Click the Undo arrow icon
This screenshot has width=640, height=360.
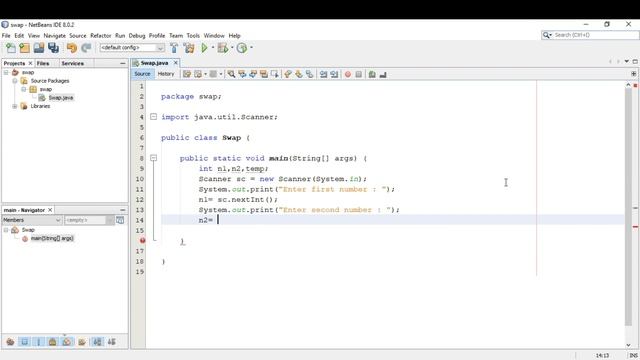point(72,48)
